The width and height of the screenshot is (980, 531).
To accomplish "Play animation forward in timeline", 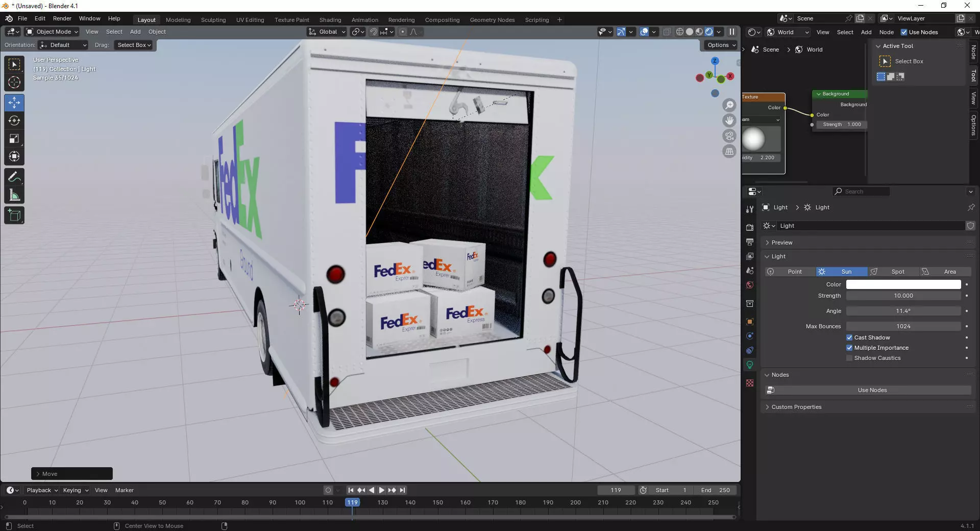I will point(381,490).
